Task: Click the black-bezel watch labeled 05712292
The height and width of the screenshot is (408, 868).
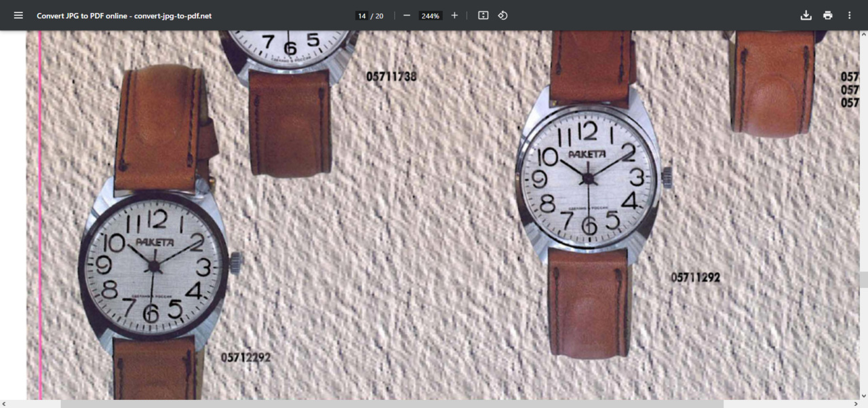Action: pyautogui.click(x=153, y=266)
